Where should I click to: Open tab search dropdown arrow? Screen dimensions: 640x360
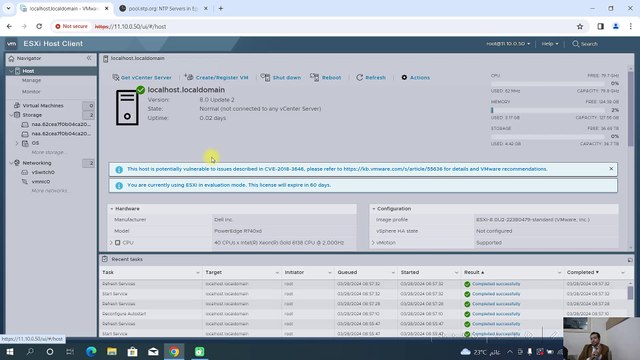[8, 9]
